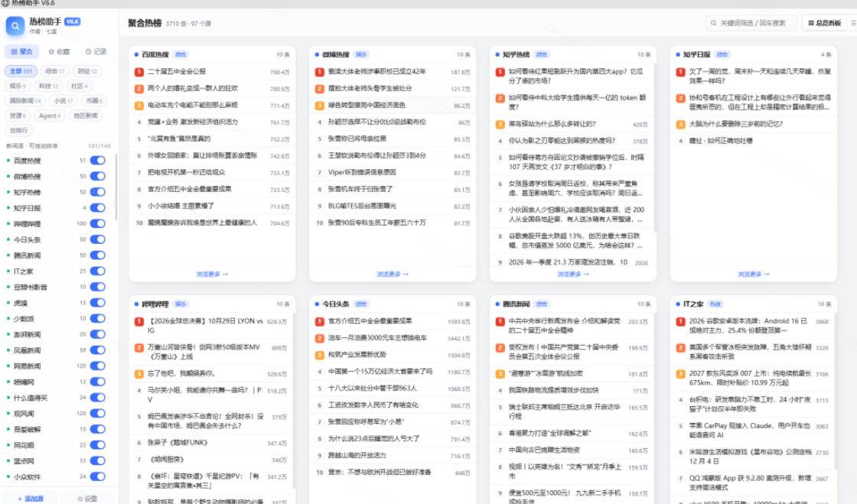Viewport: 857px width, 504px height.
Task: Toggle the 虎嗅 source switch
Action: 98,303
